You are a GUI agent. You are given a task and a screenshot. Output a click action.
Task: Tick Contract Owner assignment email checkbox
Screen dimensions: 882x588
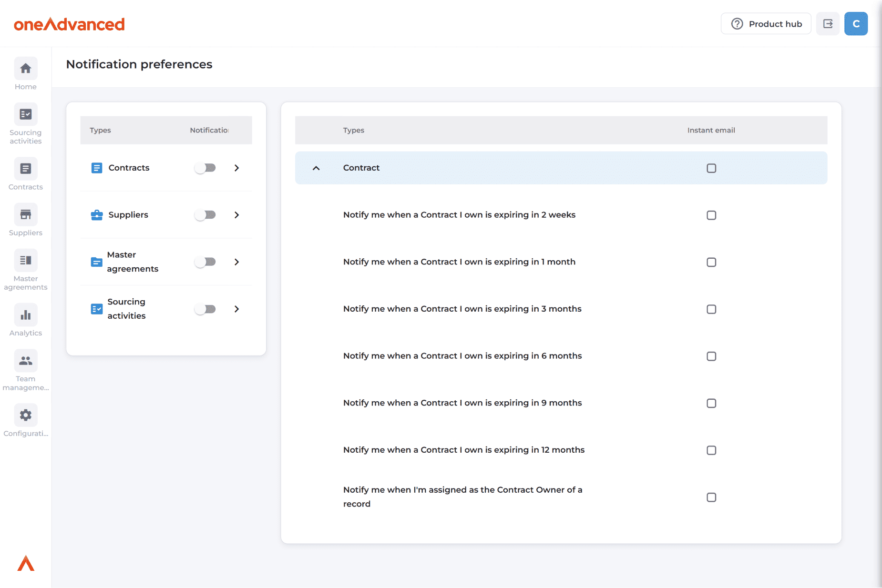click(711, 497)
